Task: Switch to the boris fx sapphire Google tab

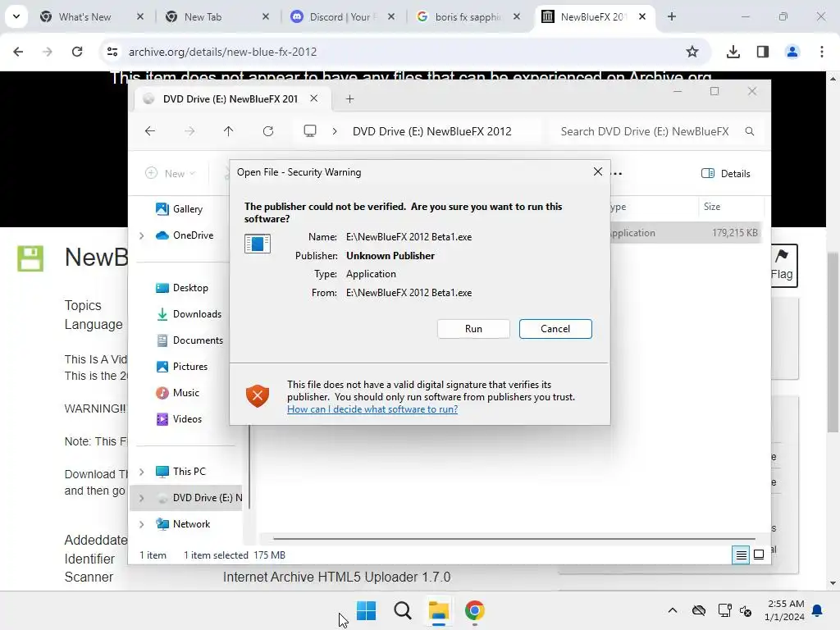Action: point(468,17)
